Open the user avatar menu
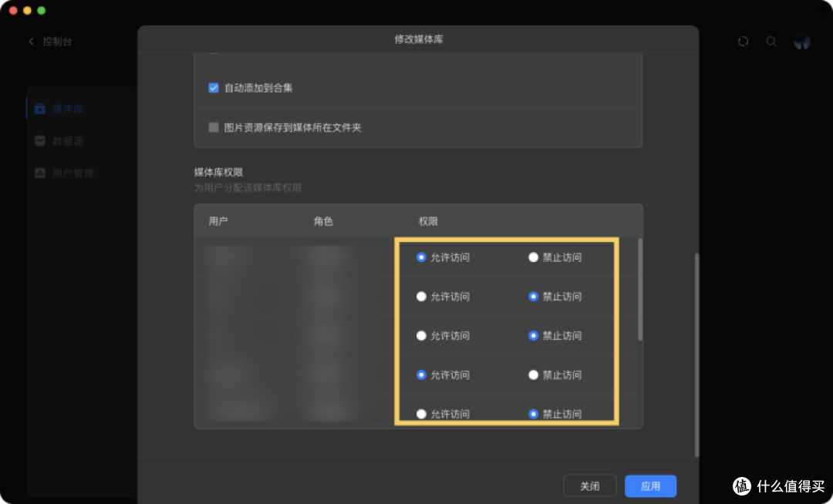Screen dimensions: 833x504 tap(802, 42)
